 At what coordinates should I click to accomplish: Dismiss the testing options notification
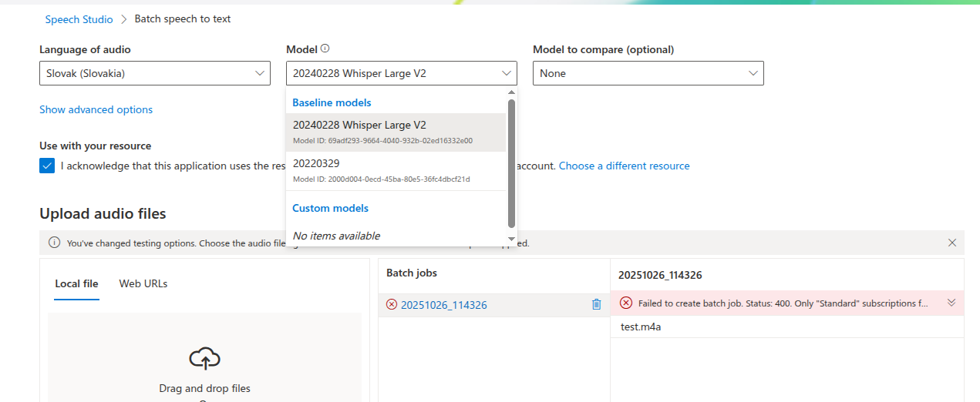tap(951, 243)
